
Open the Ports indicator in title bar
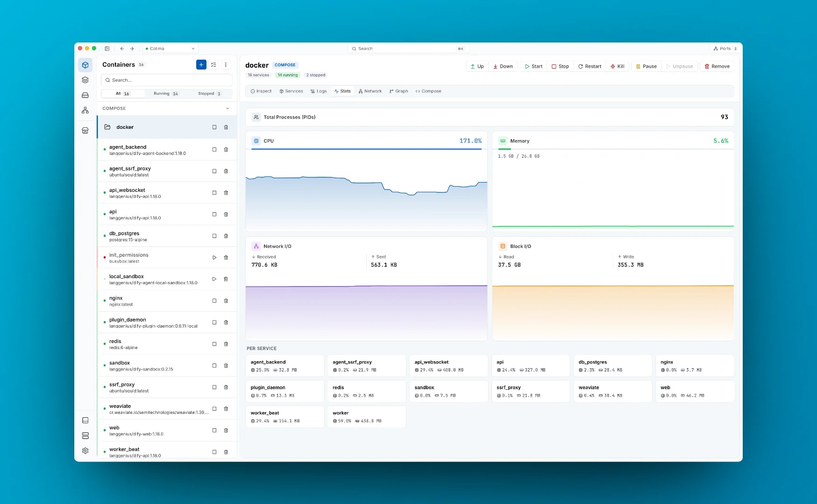point(725,49)
